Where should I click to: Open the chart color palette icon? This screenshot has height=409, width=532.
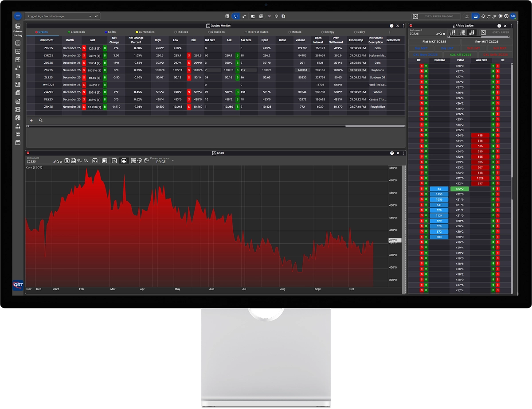pyautogui.click(x=146, y=161)
